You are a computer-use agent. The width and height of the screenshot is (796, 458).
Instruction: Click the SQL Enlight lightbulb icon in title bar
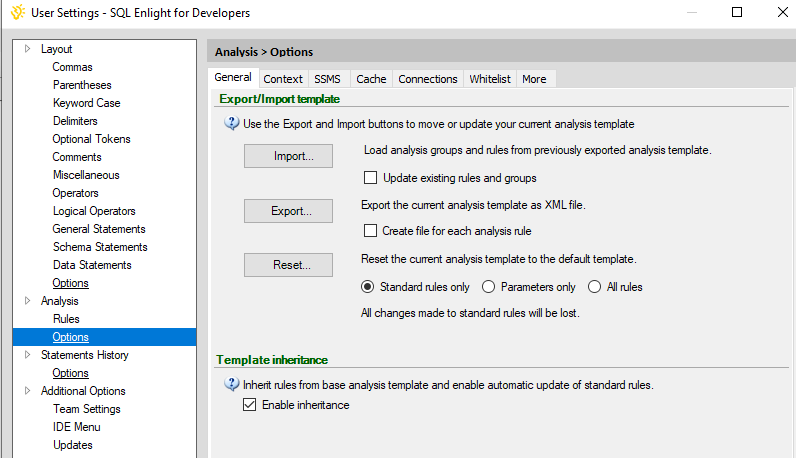(18, 12)
